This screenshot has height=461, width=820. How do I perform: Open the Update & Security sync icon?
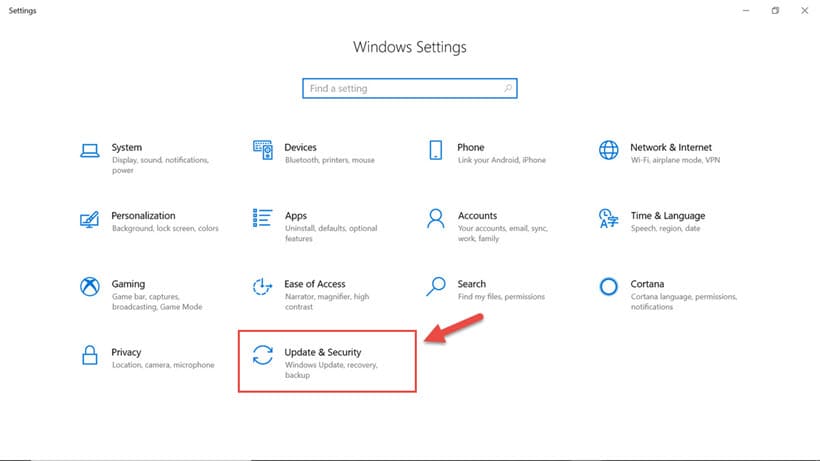point(263,355)
